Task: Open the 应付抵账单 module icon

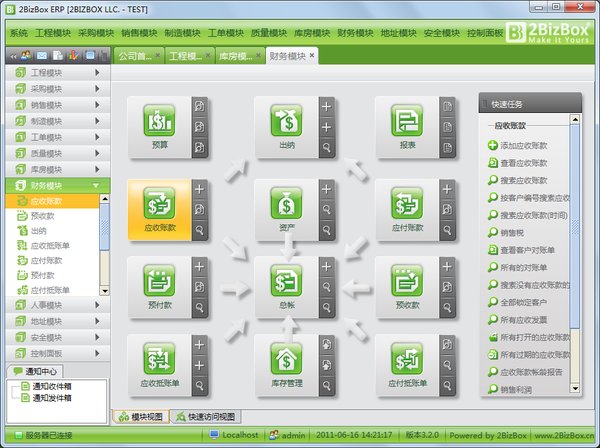Action: click(407, 359)
